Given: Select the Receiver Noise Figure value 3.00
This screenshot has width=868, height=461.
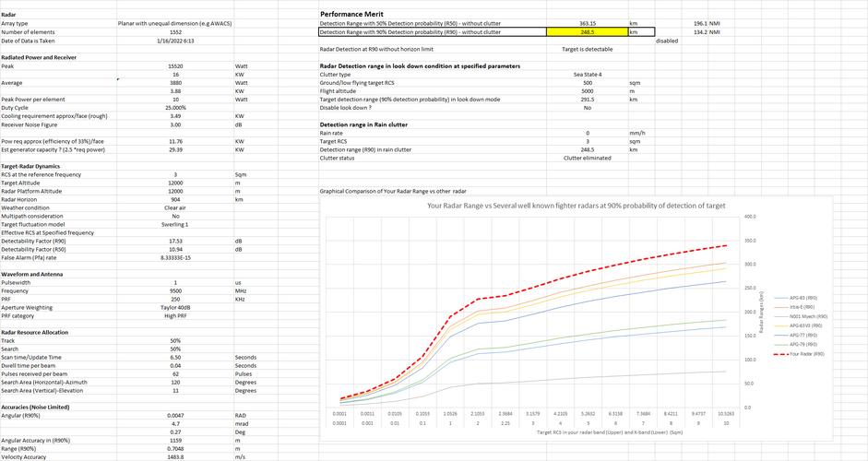Looking at the screenshot, I should click(x=175, y=124).
